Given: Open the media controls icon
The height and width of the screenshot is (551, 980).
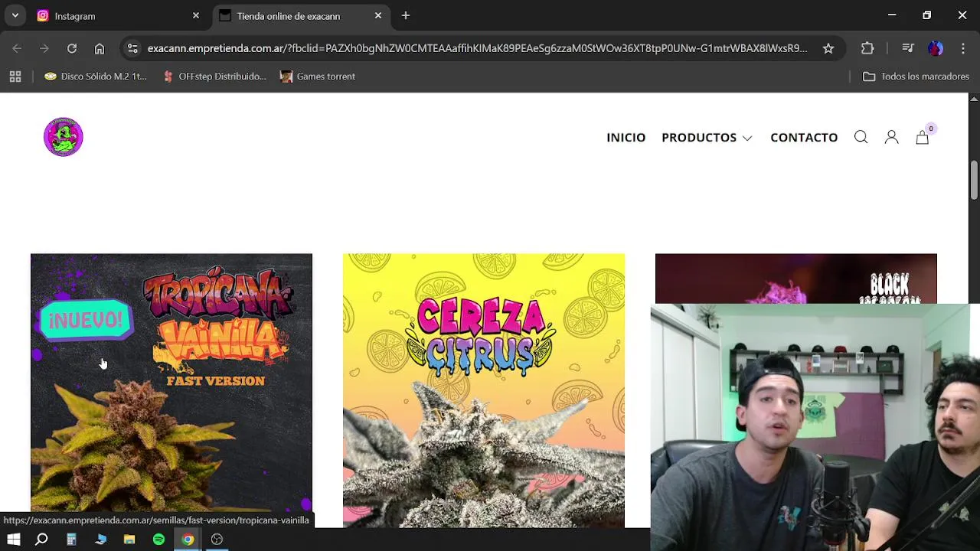Looking at the screenshot, I should 908,48.
